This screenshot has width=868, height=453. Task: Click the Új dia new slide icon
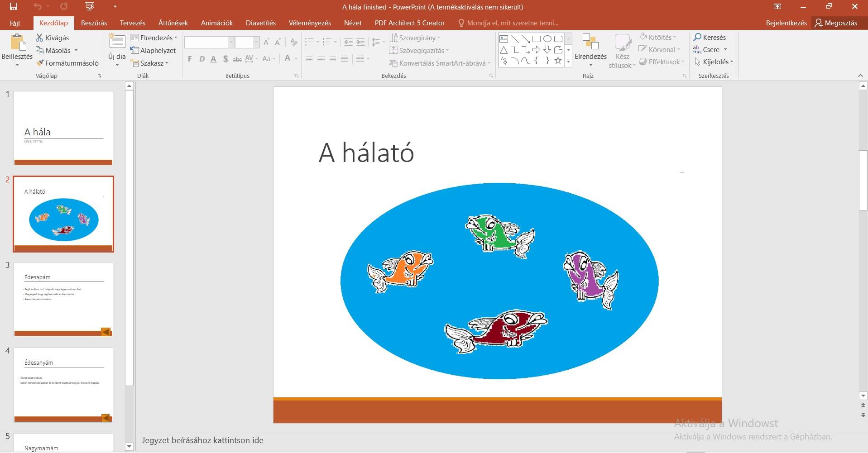pos(117,42)
